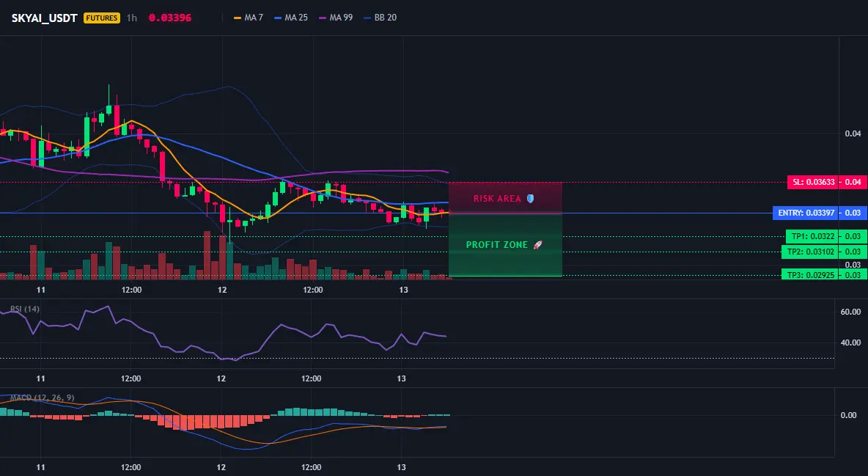The image size is (868, 476).
Task: Toggle the MA 25 legend item
Action: (x=290, y=18)
